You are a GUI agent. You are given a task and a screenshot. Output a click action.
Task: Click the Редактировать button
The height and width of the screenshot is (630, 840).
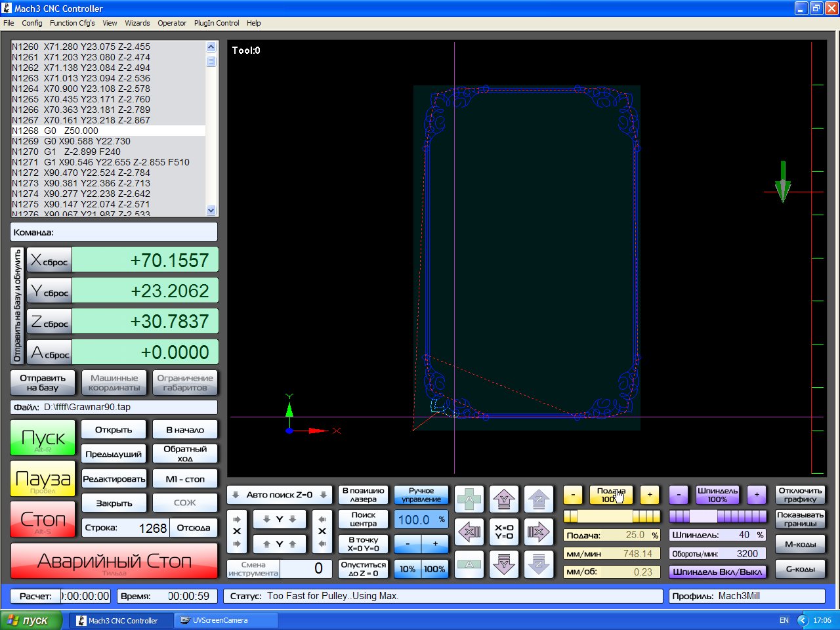[114, 478]
